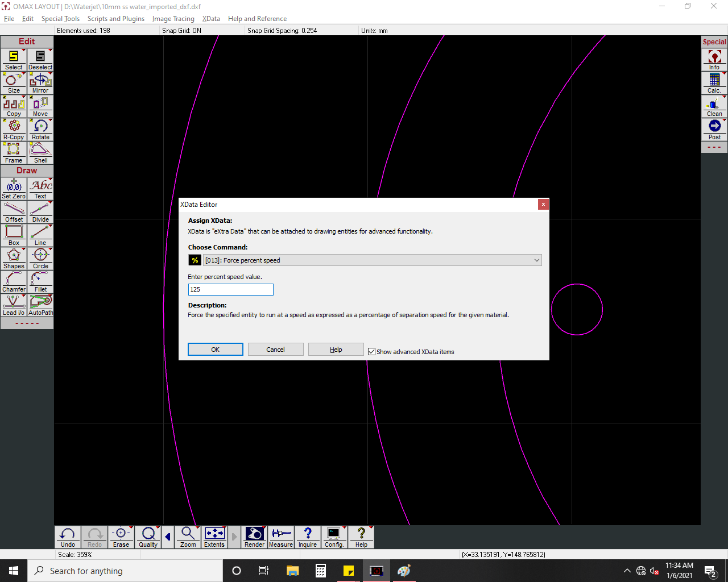The image size is (728, 582).
Task: Open the Info tool in Special panel
Action: 714,60
